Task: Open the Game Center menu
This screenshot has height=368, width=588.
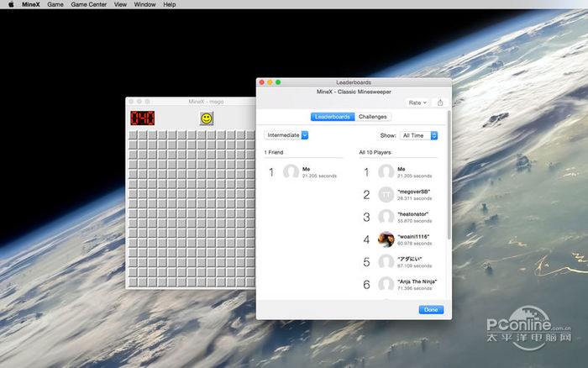Action: point(88,4)
